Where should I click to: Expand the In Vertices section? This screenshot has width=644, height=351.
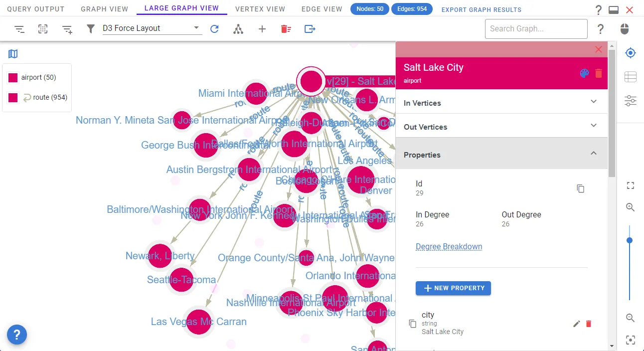coord(501,103)
